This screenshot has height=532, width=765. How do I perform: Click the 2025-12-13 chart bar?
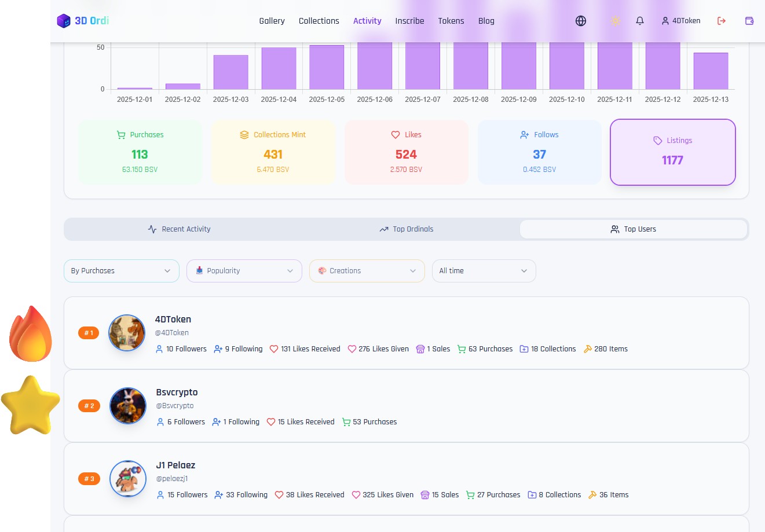click(x=711, y=71)
